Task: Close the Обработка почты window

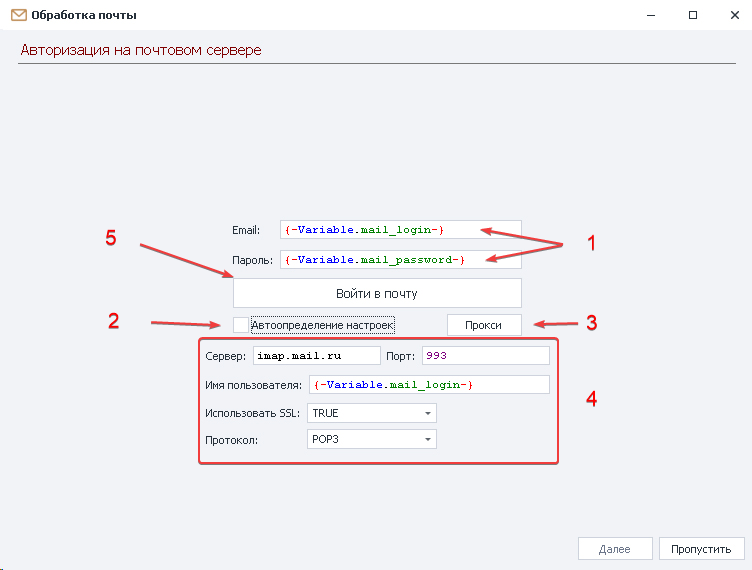Action: pos(735,16)
